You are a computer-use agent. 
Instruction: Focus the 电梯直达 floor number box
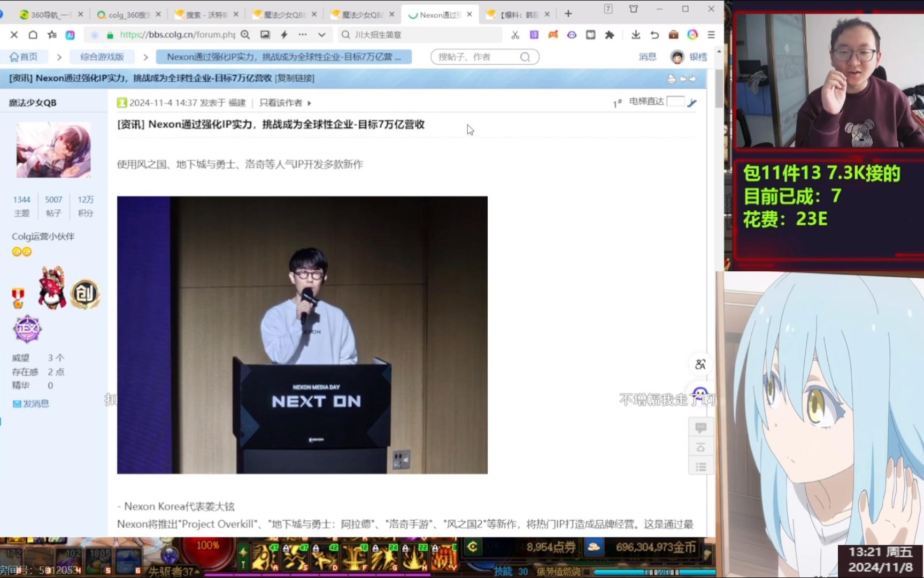676,102
